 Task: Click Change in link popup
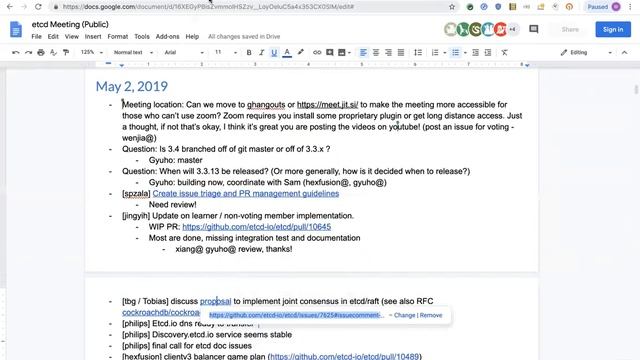click(x=404, y=315)
